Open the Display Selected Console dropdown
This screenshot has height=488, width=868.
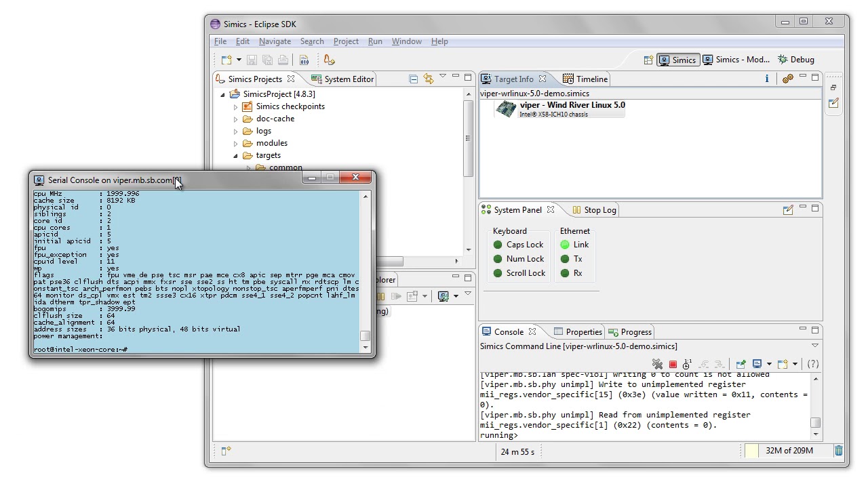click(769, 365)
